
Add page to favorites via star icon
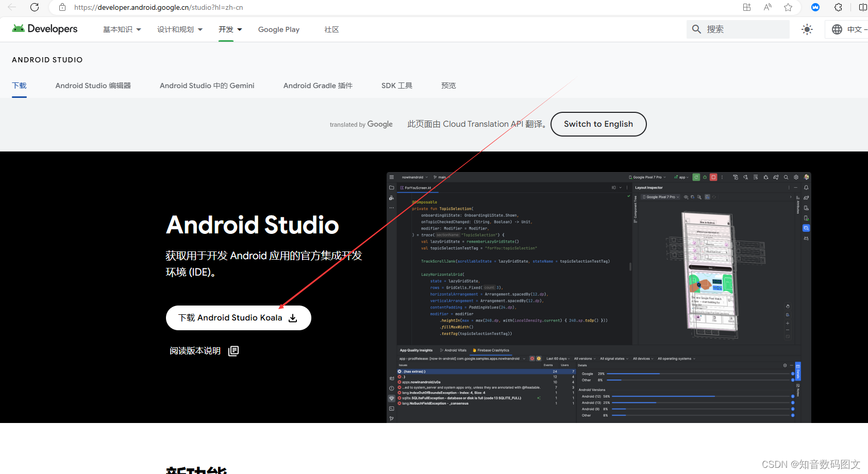(x=788, y=7)
